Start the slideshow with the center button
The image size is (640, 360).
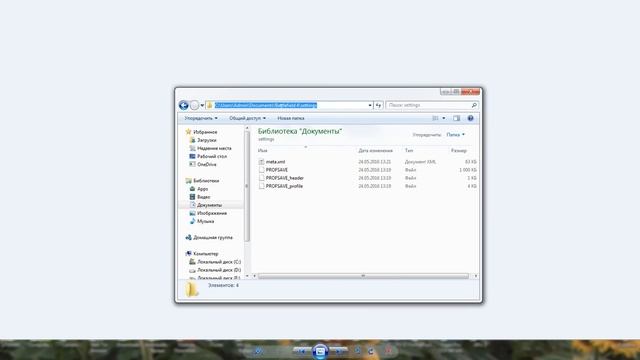[320, 351]
